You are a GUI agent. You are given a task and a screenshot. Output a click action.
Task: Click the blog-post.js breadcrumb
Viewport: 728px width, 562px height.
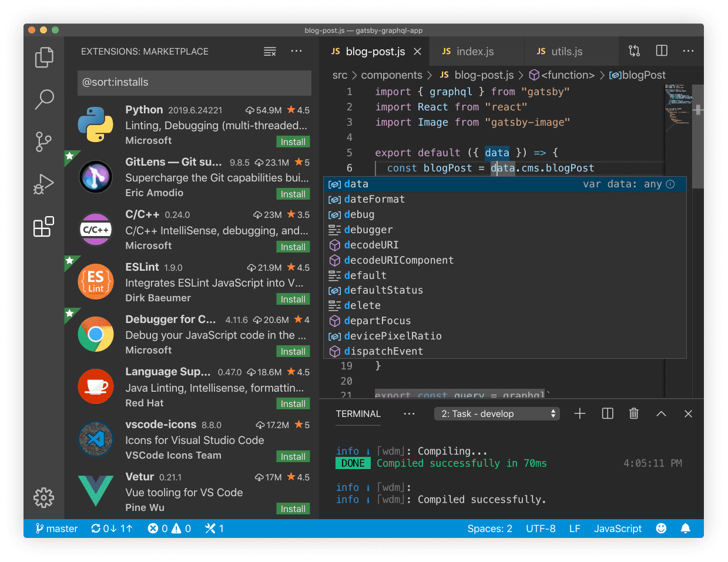click(x=477, y=75)
